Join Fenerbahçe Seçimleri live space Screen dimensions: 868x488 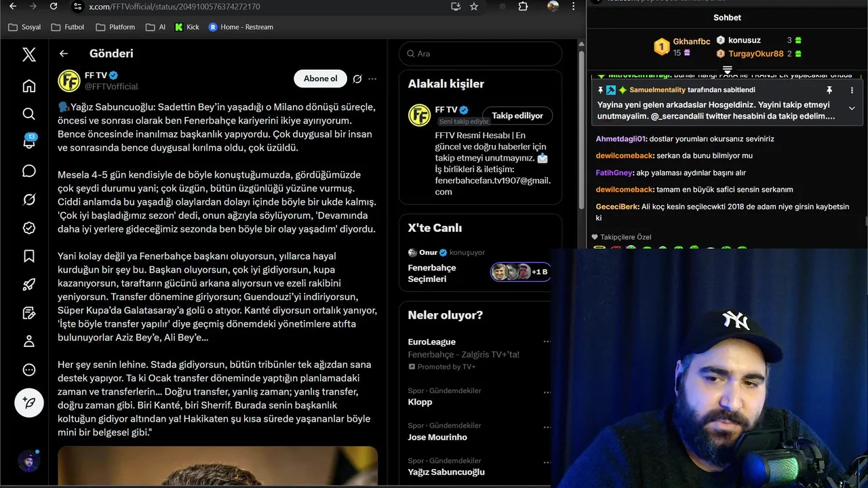click(x=432, y=273)
